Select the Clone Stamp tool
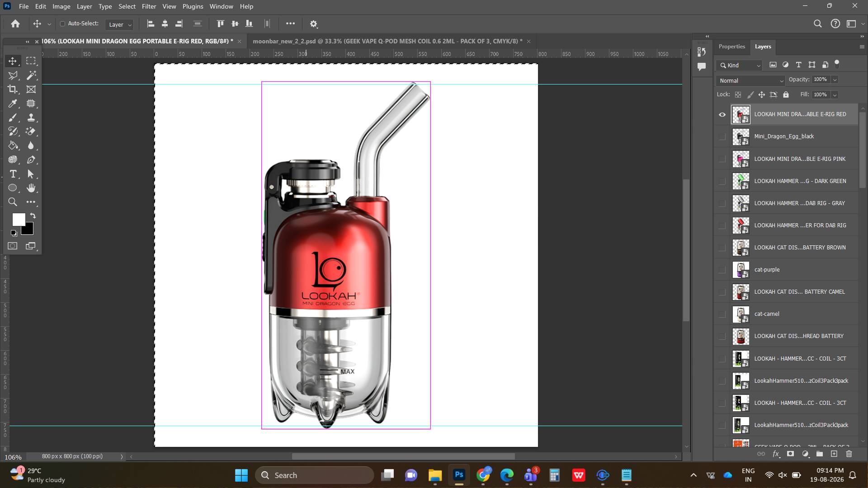The width and height of the screenshot is (868, 488). [31, 117]
